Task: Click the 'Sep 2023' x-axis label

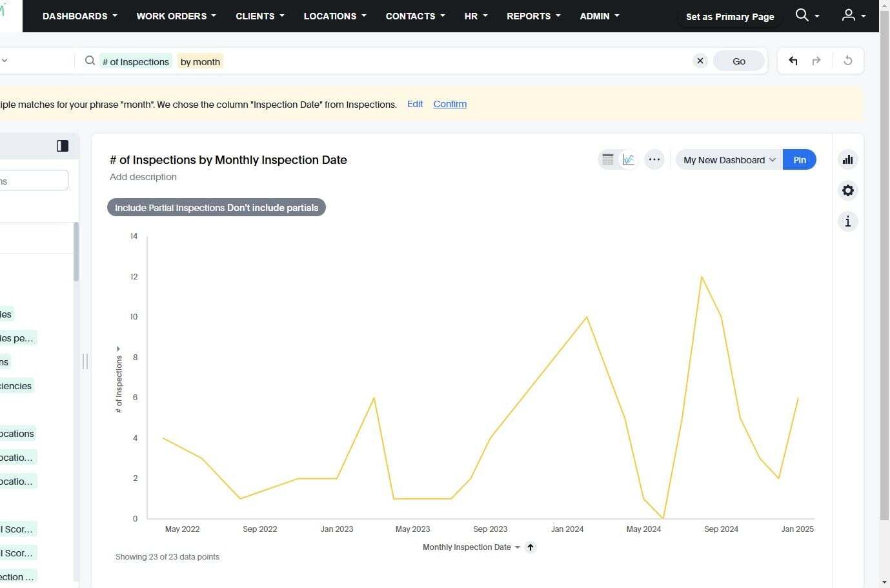Action: tap(491, 529)
